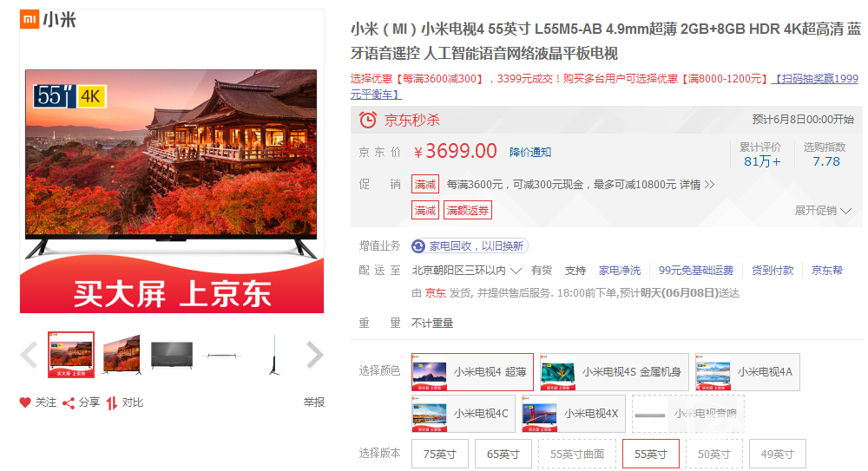Click the Xiaomi MI logo
This screenshot has width=868, height=471.
coord(30,19)
